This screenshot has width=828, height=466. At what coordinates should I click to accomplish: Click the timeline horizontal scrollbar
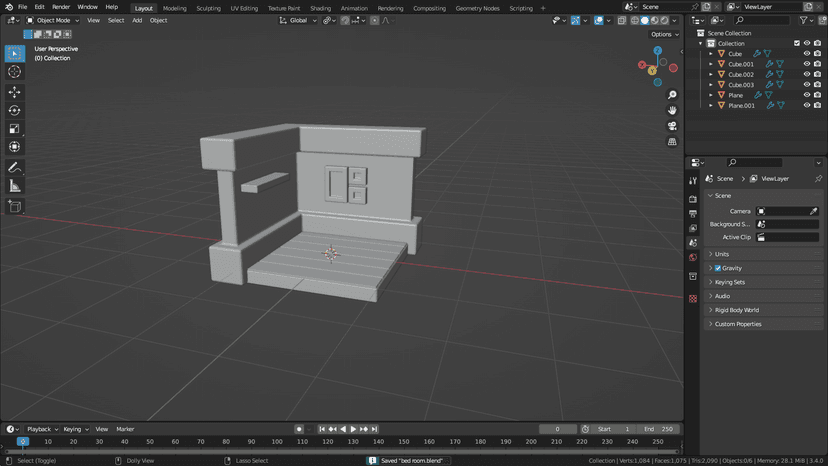pos(341,452)
